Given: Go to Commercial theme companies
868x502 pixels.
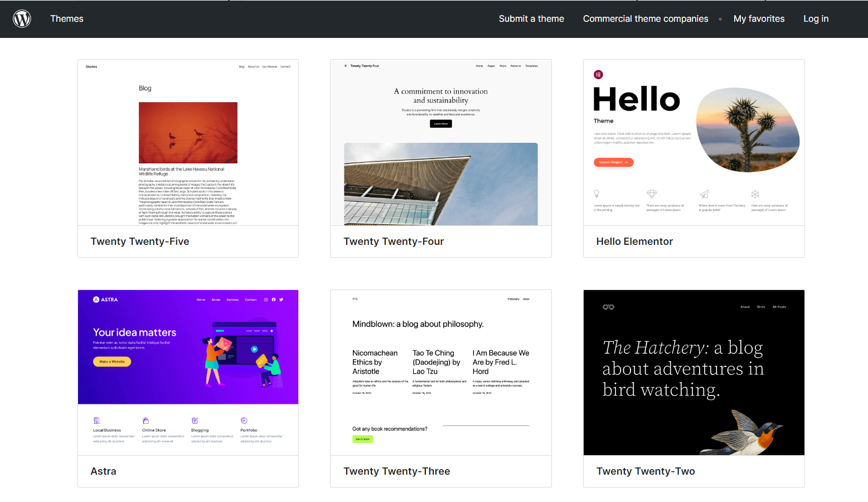Looking at the screenshot, I should 646,18.
